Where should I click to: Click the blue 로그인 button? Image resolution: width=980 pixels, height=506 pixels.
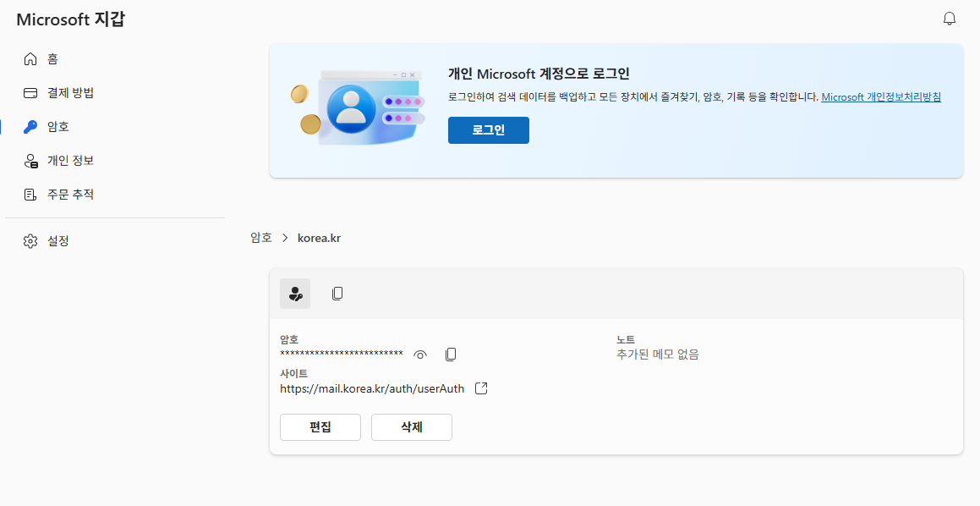tap(488, 130)
